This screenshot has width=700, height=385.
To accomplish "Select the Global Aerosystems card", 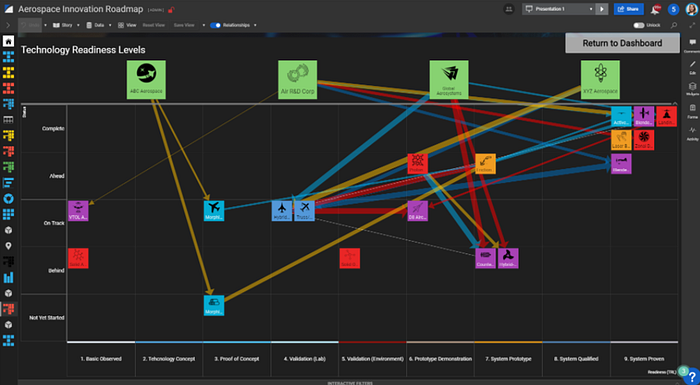I will 449,80.
